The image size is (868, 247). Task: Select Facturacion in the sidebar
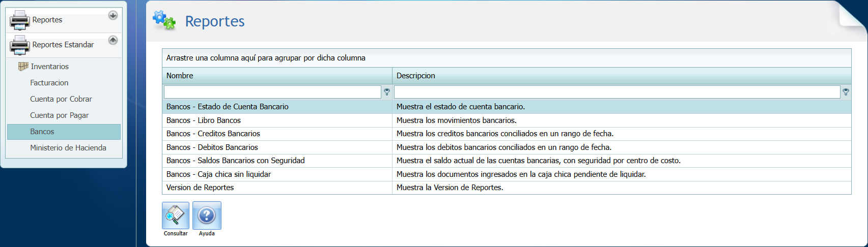tap(49, 83)
